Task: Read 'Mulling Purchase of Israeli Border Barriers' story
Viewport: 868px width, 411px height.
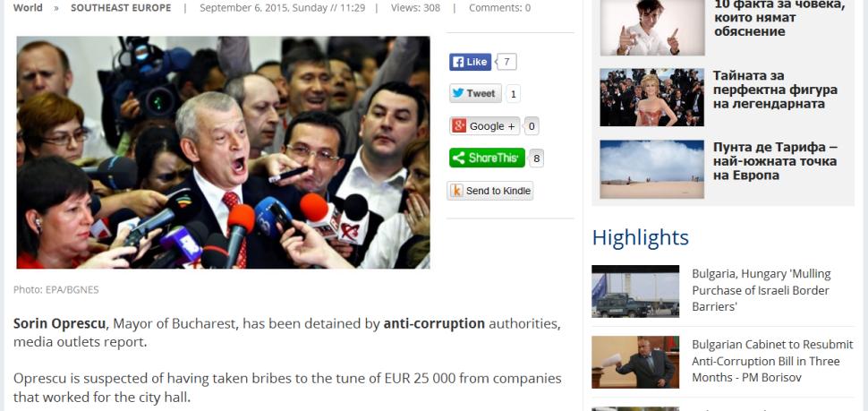Action: [x=762, y=290]
